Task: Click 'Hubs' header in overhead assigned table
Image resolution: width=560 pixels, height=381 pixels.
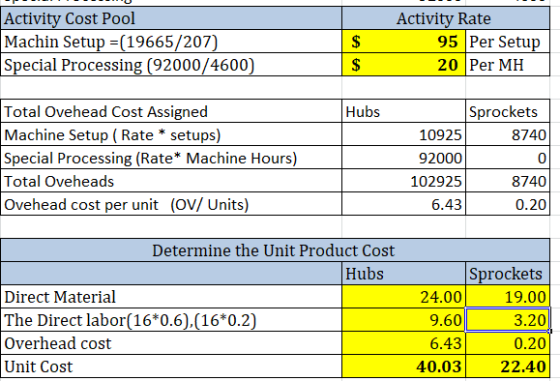Action: point(404,111)
